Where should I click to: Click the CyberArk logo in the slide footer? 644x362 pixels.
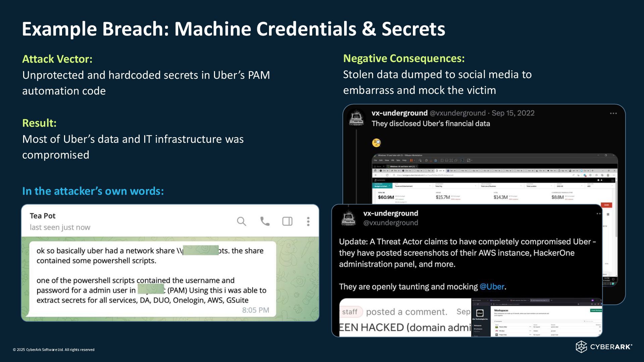pos(604,347)
